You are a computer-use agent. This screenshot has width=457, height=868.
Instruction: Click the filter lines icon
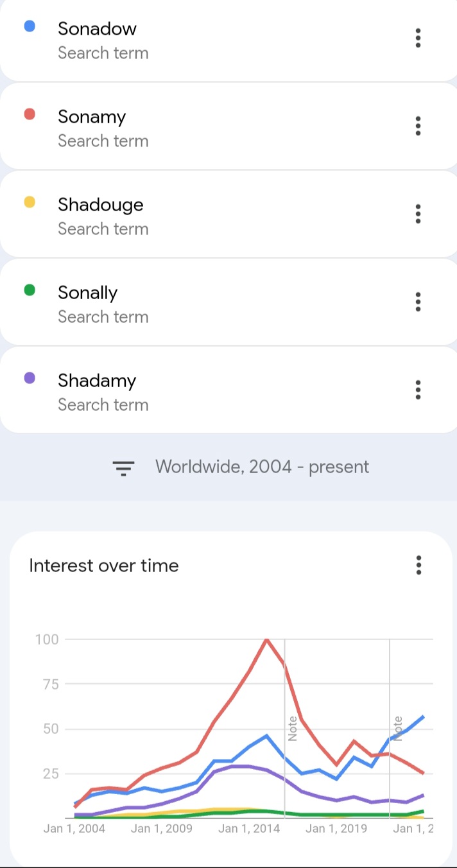[x=124, y=468]
